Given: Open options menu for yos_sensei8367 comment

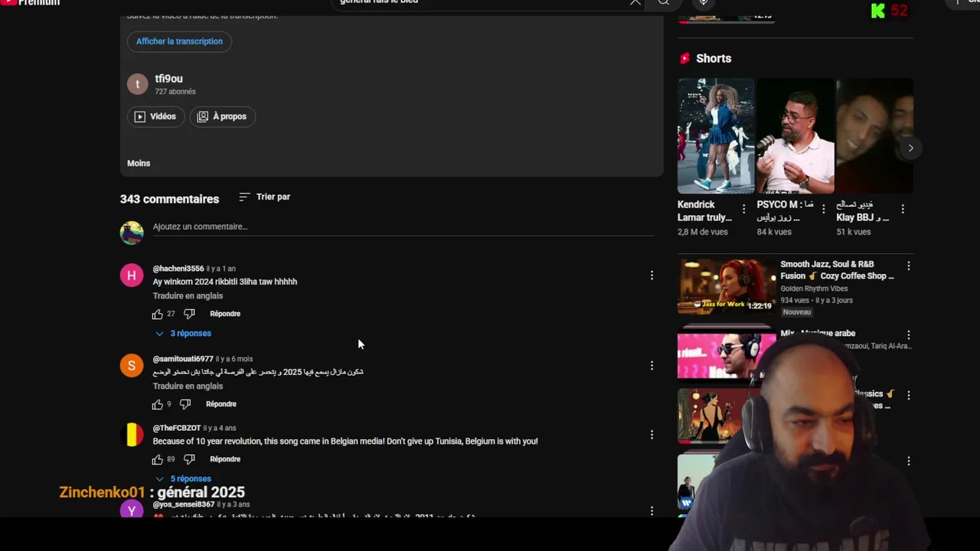Looking at the screenshot, I should [652, 510].
